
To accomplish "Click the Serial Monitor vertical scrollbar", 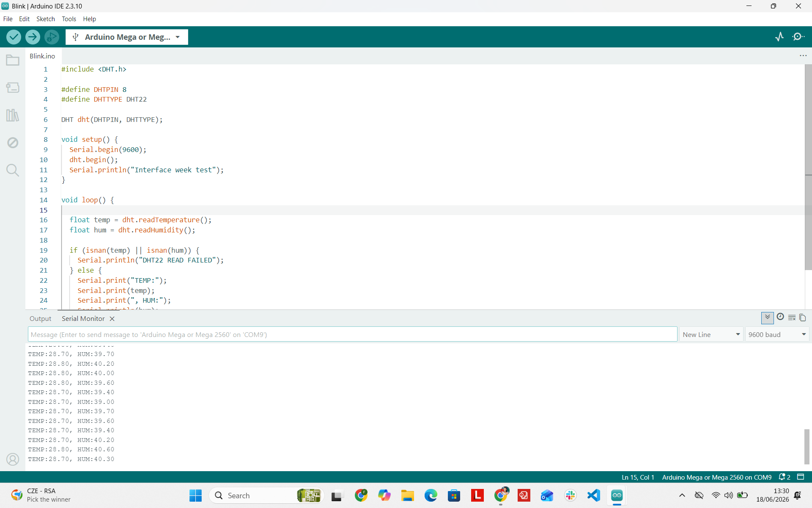I will 807,447.
